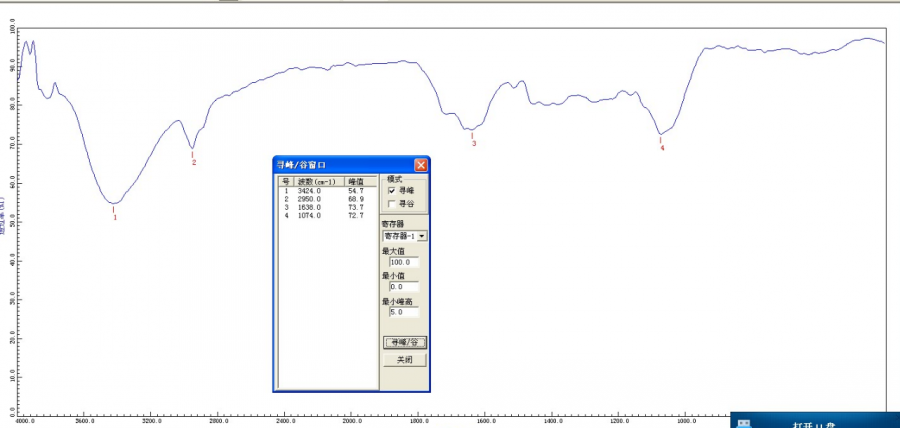Click the 最小值 field showing 0.0

[x=404, y=287]
